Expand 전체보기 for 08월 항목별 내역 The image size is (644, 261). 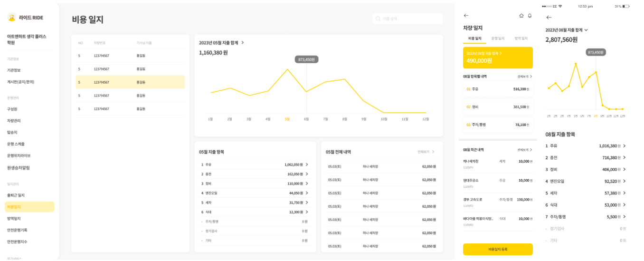[x=525, y=77]
